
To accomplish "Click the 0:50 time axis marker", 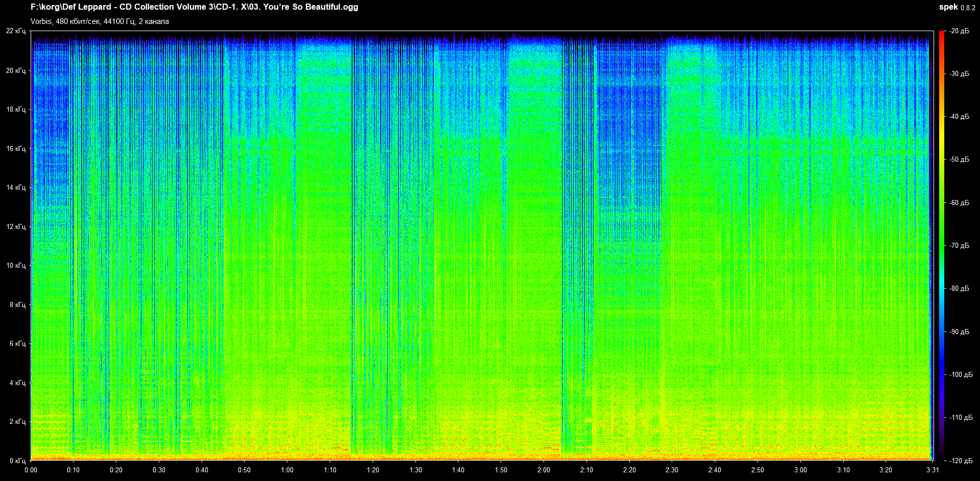I will [244, 470].
